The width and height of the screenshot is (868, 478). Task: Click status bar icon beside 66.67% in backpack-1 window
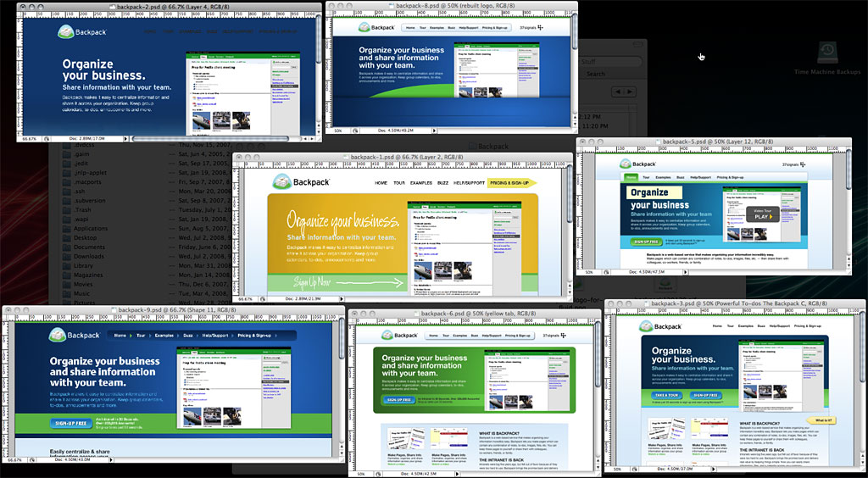263,298
